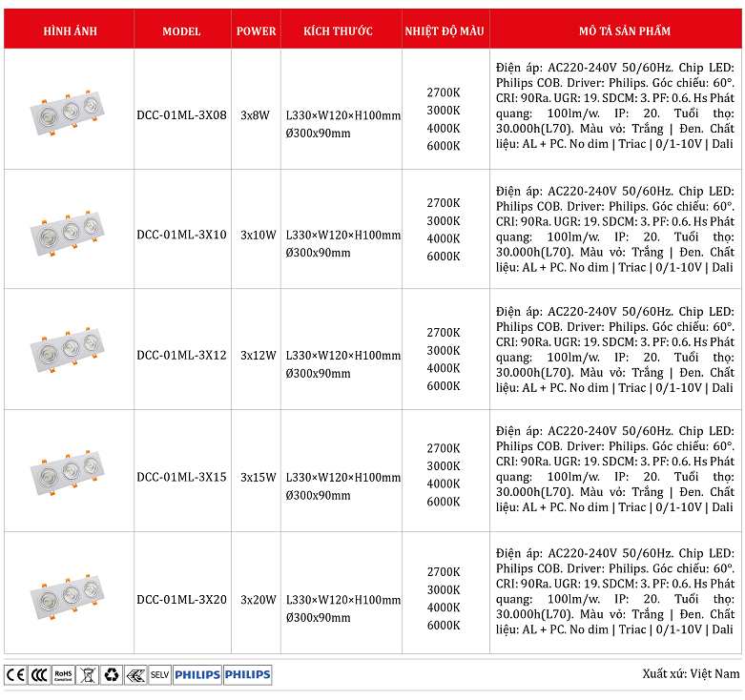
Task: Click the recycling symbol icon
Action: click(112, 674)
